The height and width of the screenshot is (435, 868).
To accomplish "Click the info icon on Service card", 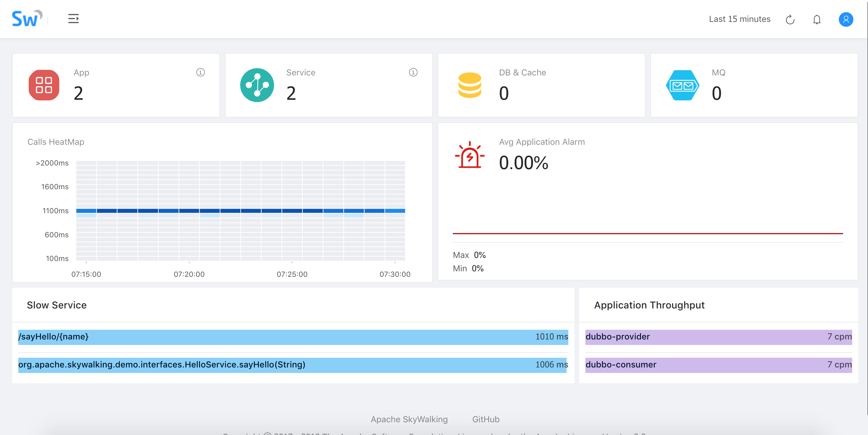I will pyautogui.click(x=413, y=72).
